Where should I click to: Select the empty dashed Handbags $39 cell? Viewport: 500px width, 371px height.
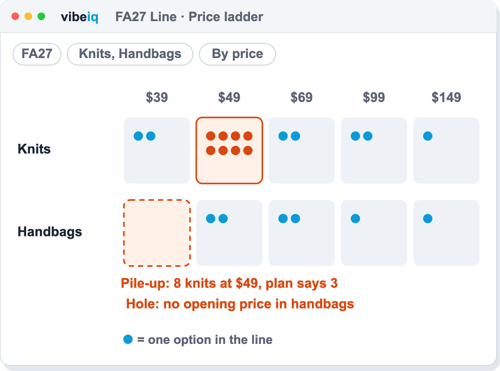[157, 233]
